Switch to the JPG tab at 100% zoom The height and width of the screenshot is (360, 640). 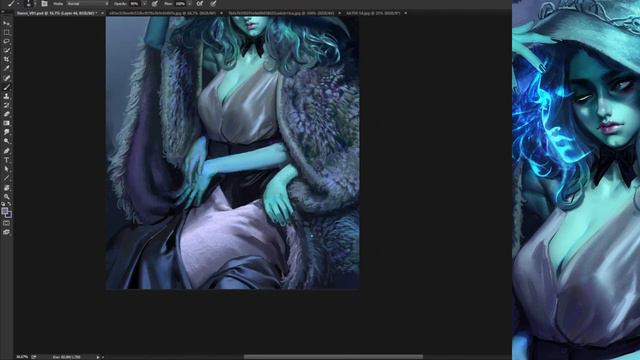coord(282,13)
